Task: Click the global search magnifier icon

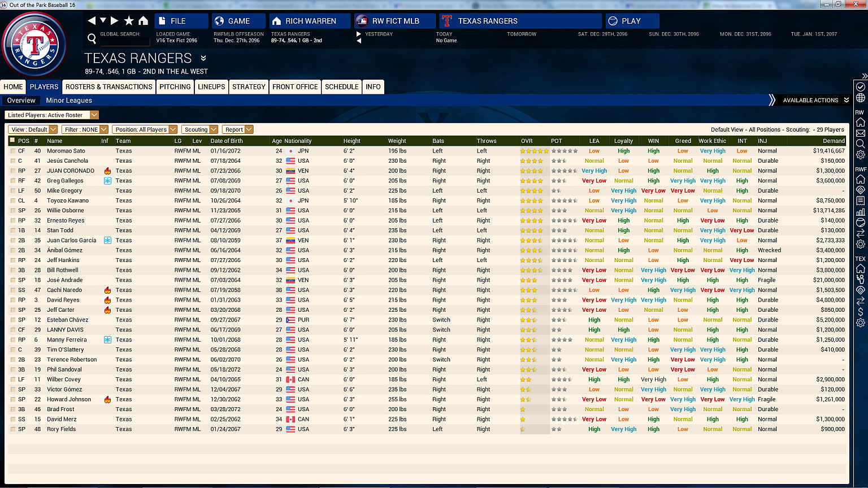Action: [x=92, y=39]
